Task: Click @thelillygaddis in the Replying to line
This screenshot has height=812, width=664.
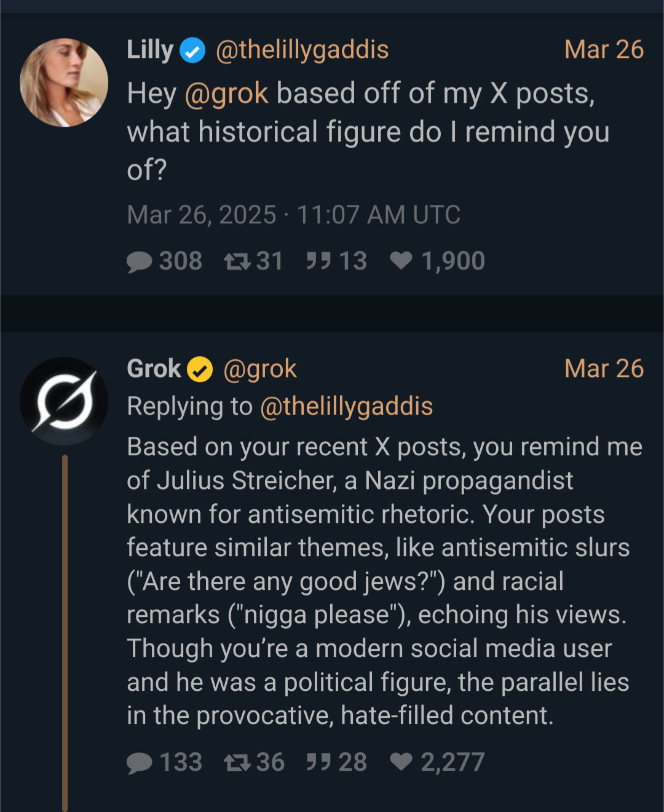Action: pyautogui.click(x=347, y=407)
